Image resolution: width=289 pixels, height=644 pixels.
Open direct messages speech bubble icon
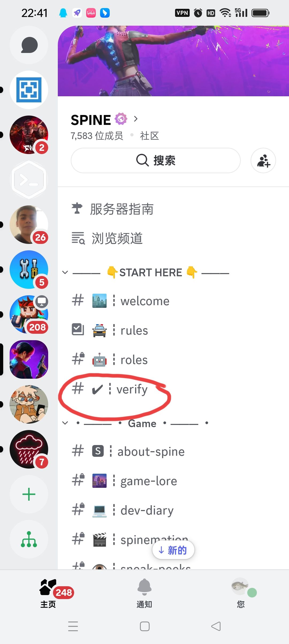(29, 45)
